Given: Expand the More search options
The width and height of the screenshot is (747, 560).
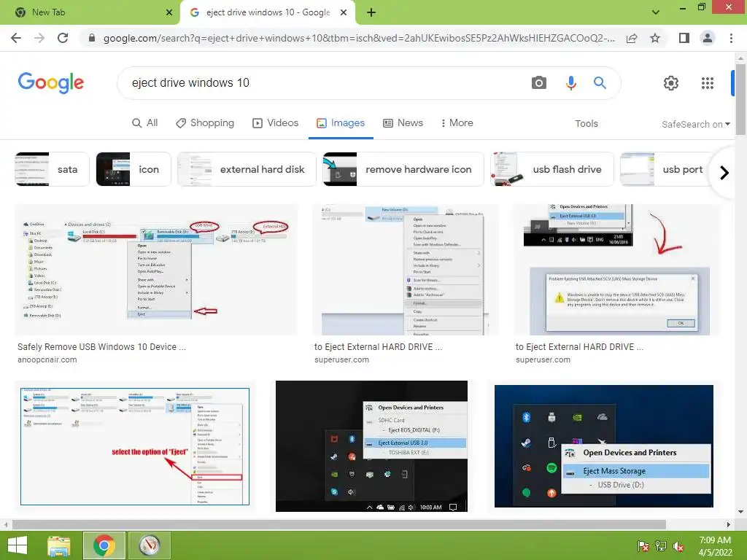Looking at the screenshot, I should tap(457, 122).
